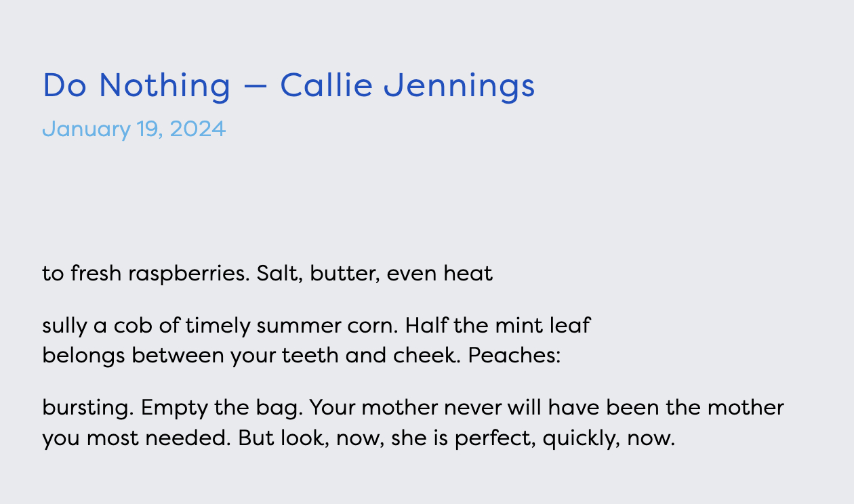Click the author name Callie Jennings
This screenshot has width=854, height=504.
tap(407, 86)
